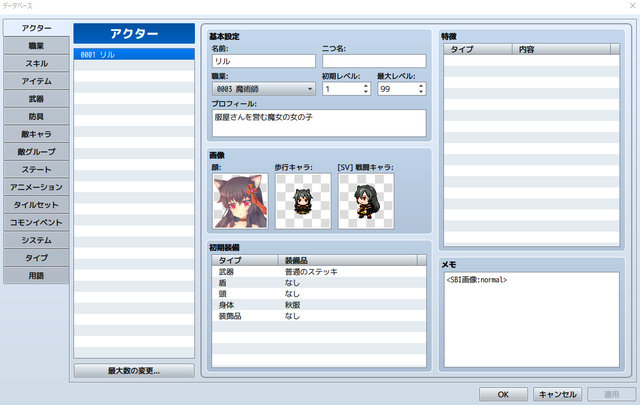Click the 特徴 タイプ column header

[478, 49]
